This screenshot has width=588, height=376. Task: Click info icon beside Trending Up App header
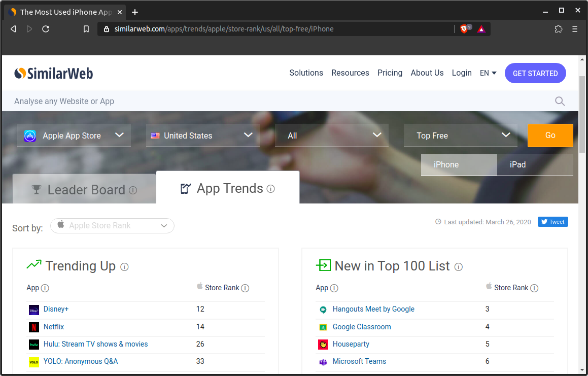coord(45,288)
